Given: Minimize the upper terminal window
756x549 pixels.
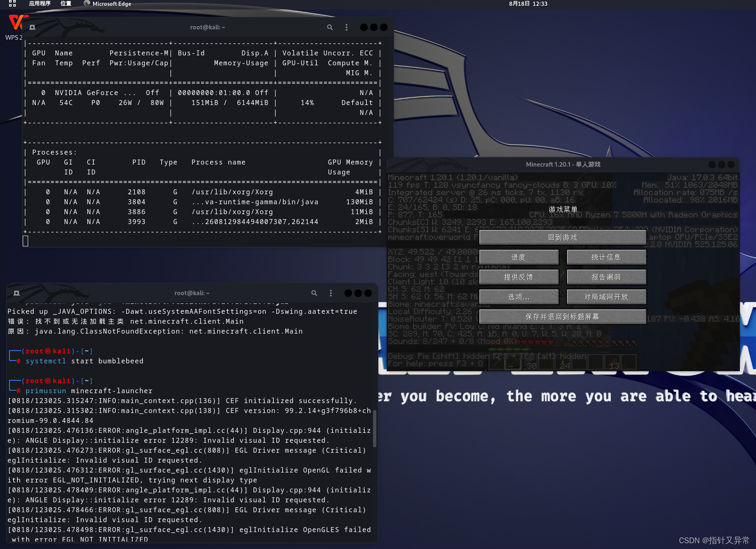Looking at the screenshot, I should point(364,27).
